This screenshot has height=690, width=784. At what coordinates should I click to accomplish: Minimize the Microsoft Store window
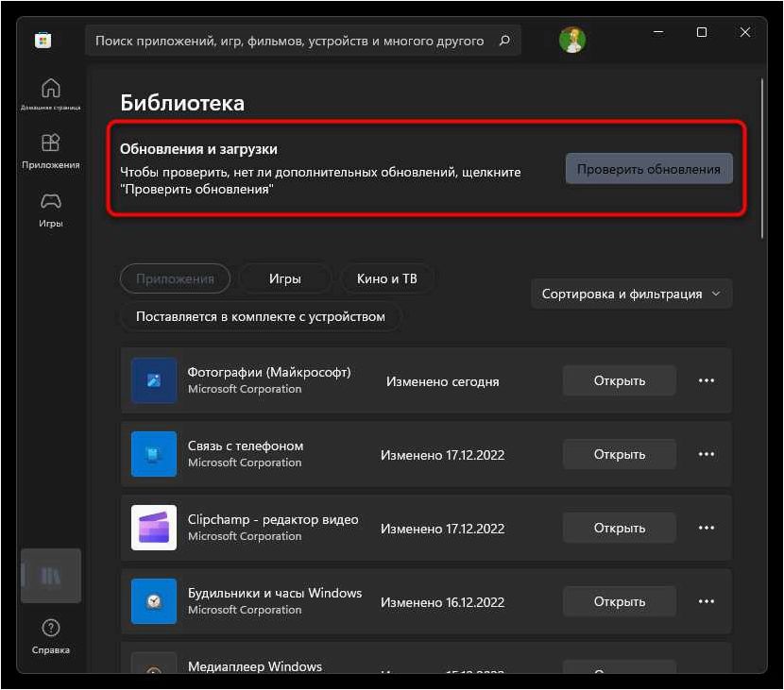658,32
